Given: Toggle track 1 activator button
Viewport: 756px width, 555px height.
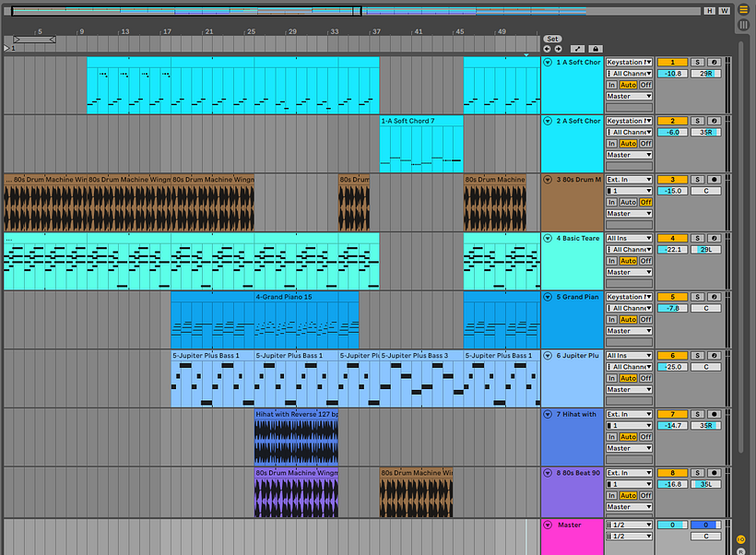Looking at the screenshot, I should 672,62.
